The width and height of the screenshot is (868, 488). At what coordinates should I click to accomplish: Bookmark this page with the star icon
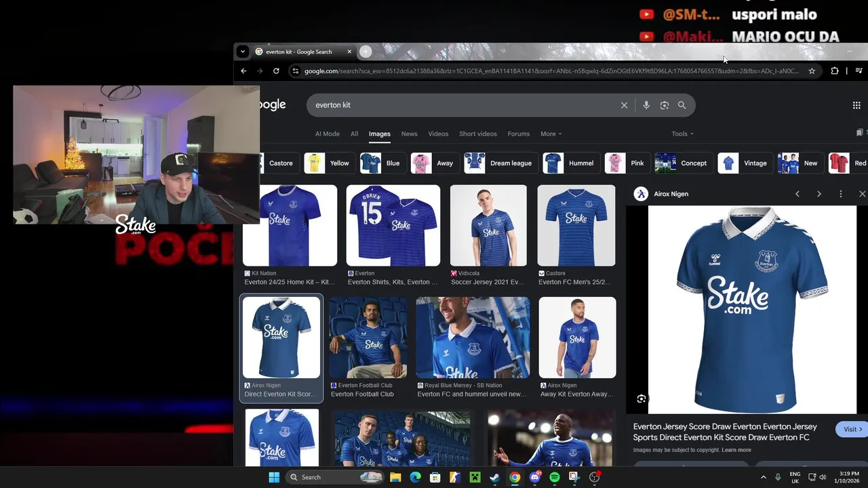tap(812, 70)
